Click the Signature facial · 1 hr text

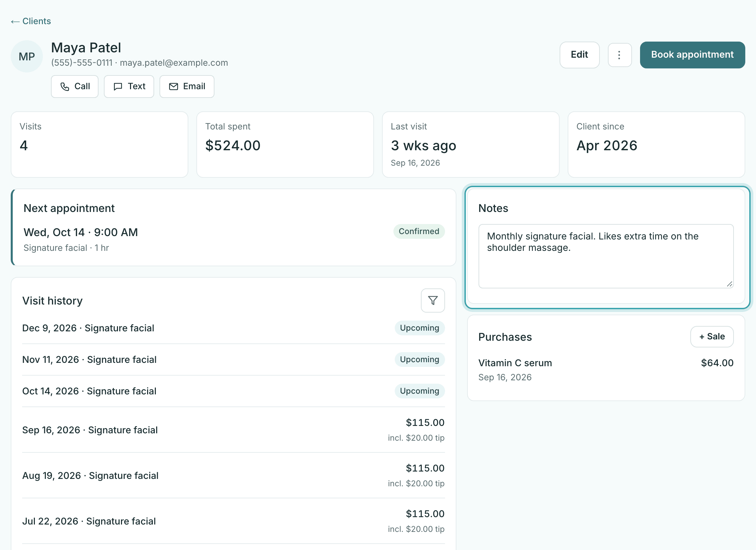pyautogui.click(x=66, y=248)
